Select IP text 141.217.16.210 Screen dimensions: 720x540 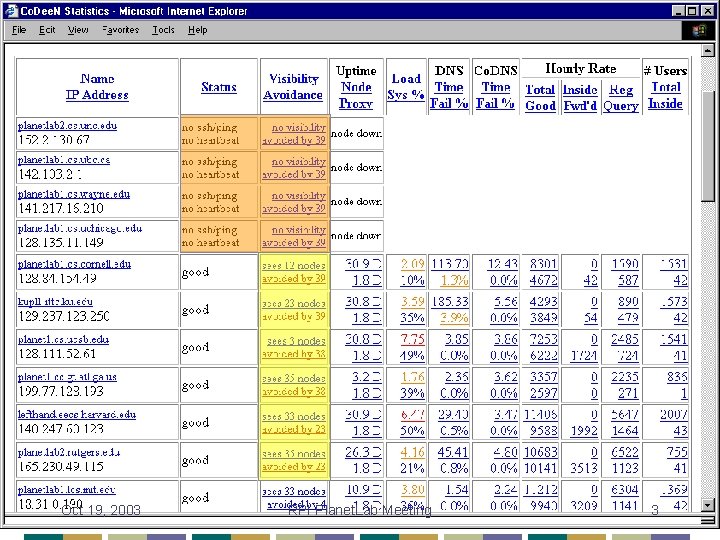click(61, 208)
